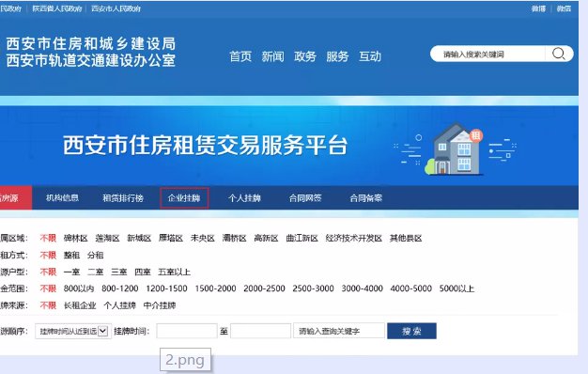The image size is (588, 374).
Task: Click the listing end date field
Action: point(260,331)
